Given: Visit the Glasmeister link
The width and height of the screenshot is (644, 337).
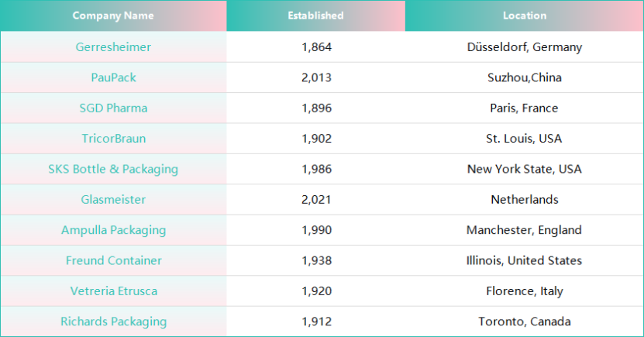Looking at the screenshot, I should click(113, 199).
